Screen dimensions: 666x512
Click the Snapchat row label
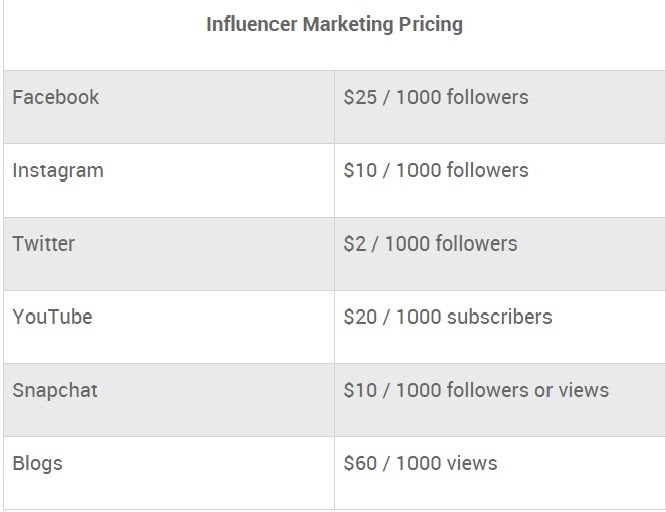[55, 390]
